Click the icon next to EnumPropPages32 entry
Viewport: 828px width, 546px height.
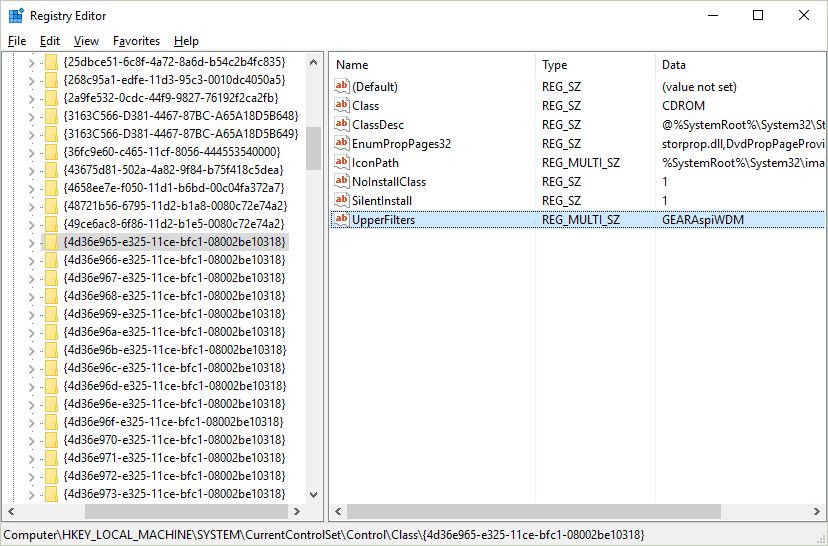(342, 144)
